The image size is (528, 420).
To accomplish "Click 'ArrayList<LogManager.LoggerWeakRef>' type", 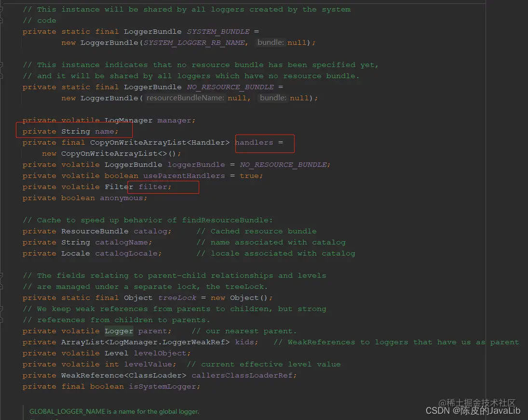I will coord(146,342).
